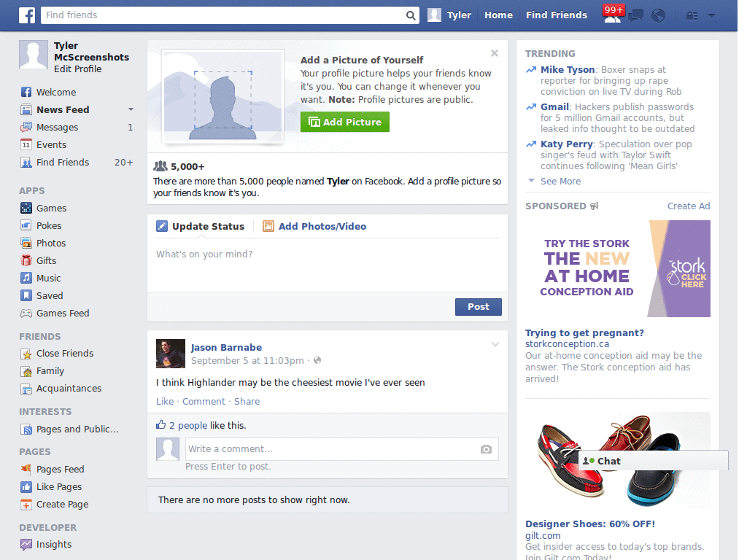747x560 pixels.
Task: Click Tyler McScreenshots sidebar profile picture
Action: pyautogui.click(x=34, y=55)
